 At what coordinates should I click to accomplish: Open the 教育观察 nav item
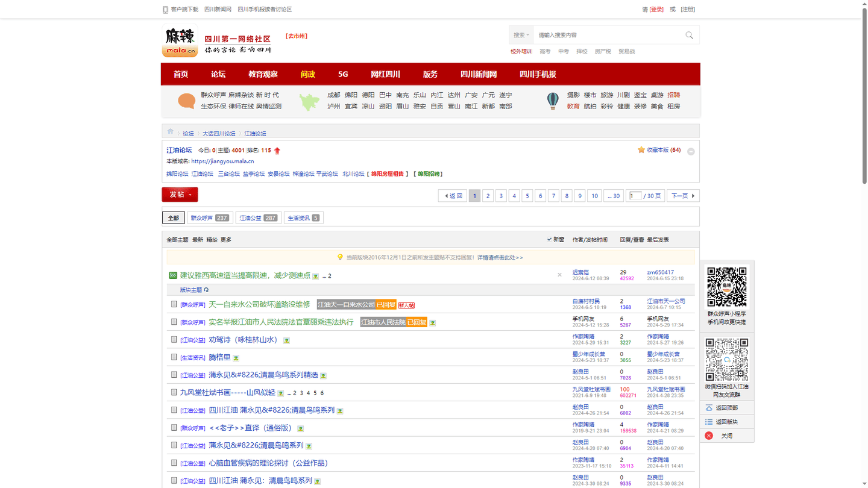[x=263, y=74]
